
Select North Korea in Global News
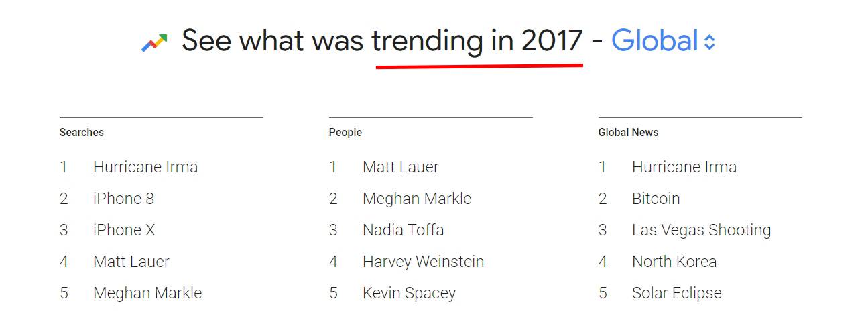674,262
